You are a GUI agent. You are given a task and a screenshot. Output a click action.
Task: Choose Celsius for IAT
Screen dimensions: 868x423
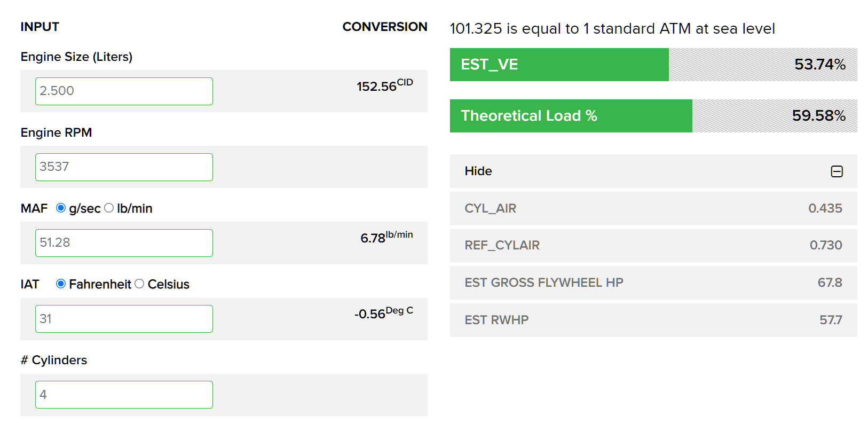coord(139,284)
